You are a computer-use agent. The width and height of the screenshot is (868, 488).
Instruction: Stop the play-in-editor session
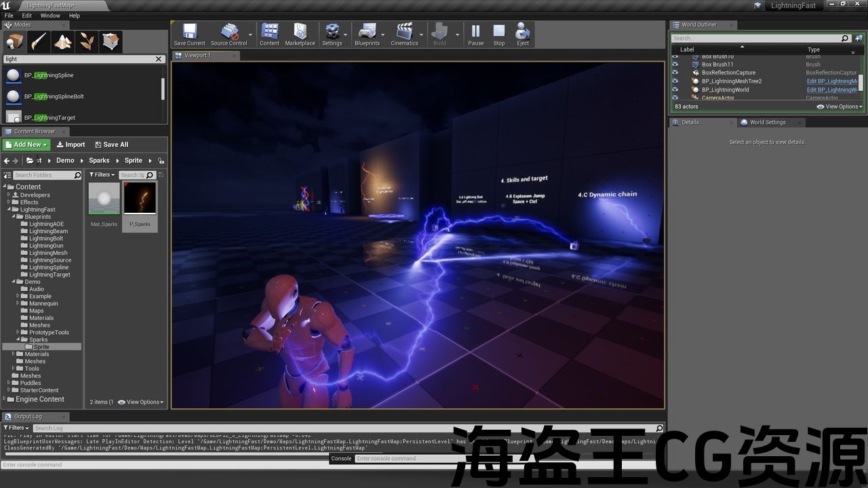pyautogui.click(x=499, y=35)
